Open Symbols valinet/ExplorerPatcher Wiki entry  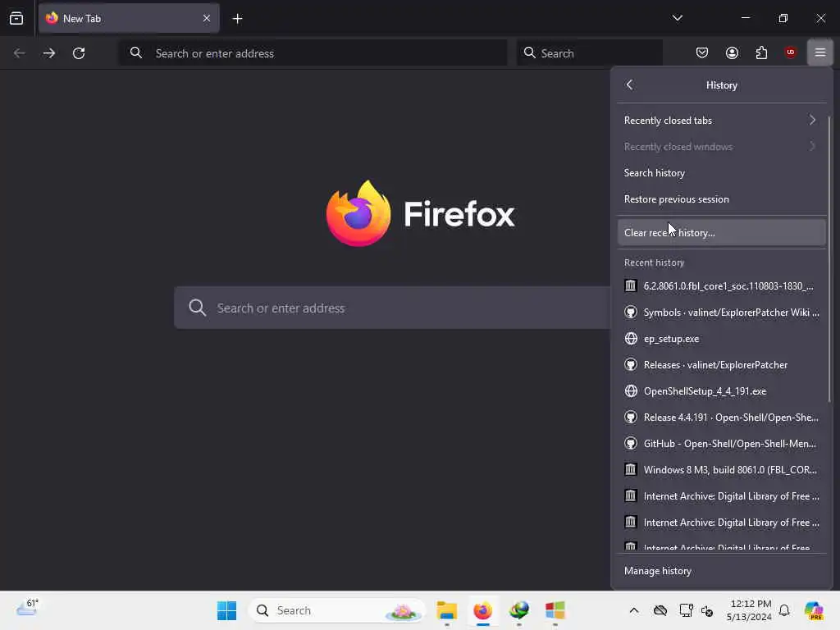pyautogui.click(x=721, y=313)
